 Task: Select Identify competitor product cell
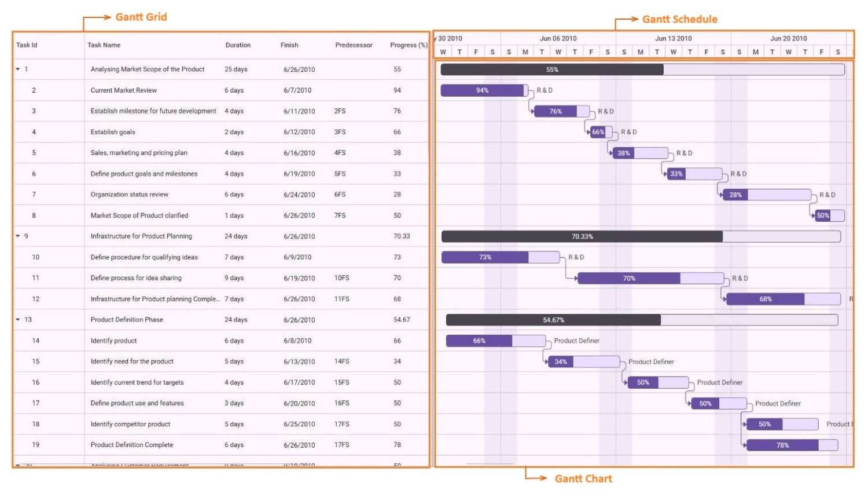[130, 424]
